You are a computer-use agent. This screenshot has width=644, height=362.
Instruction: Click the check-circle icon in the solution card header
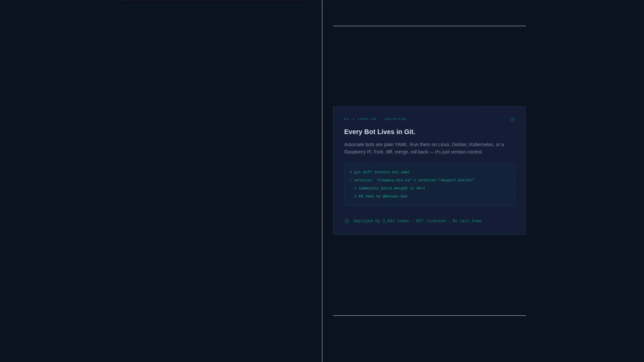512,120
